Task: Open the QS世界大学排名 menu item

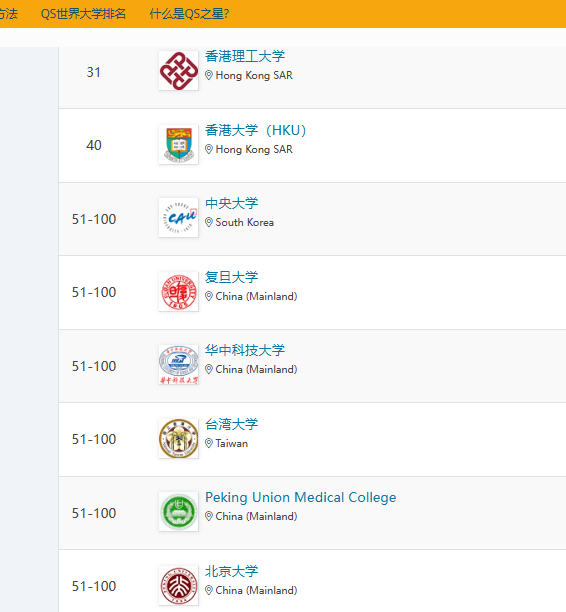Action: click(83, 14)
